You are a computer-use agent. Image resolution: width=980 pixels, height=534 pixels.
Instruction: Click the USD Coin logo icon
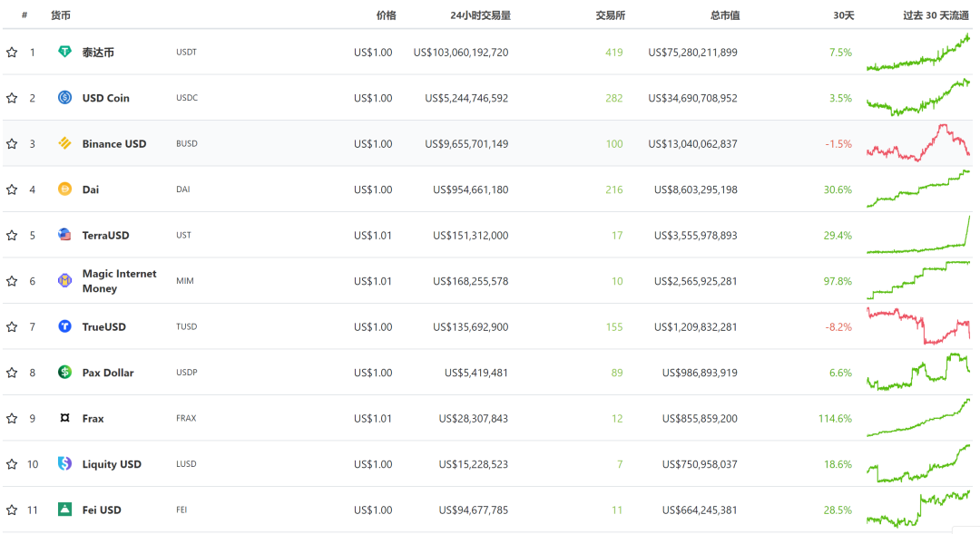coord(64,97)
